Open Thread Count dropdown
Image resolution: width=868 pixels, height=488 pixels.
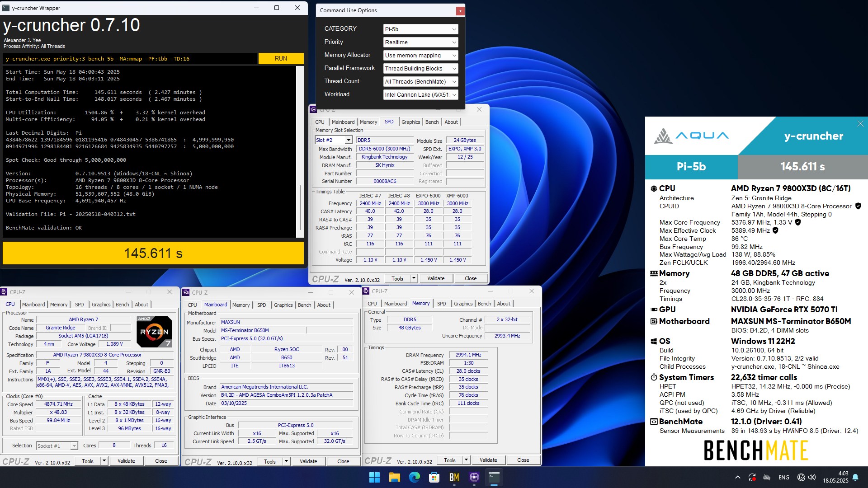point(420,81)
